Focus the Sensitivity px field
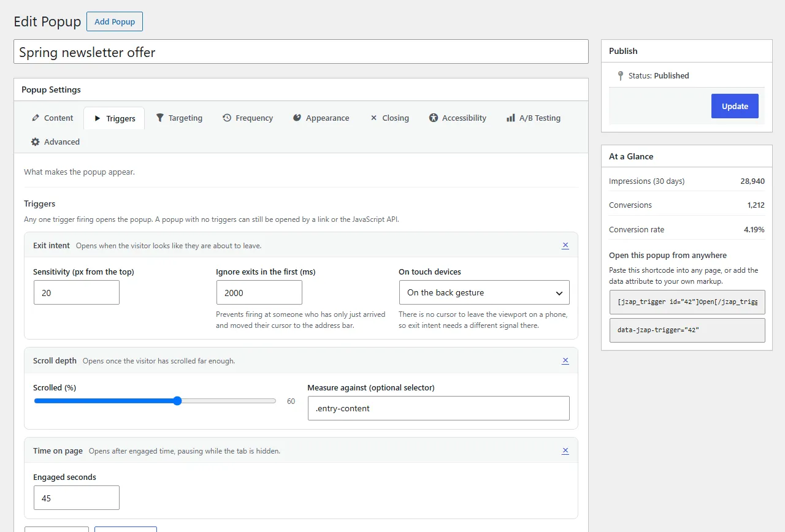The height and width of the screenshot is (532, 785). point(77,292)
